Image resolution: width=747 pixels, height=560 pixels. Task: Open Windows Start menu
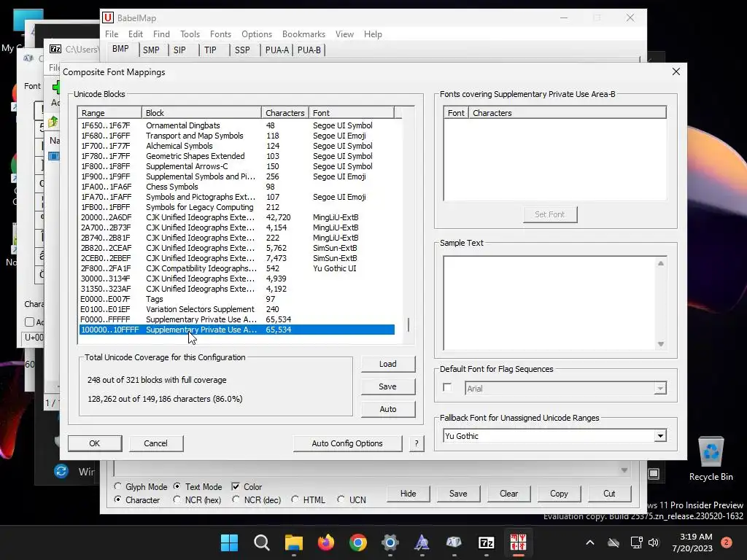point(229,542)
